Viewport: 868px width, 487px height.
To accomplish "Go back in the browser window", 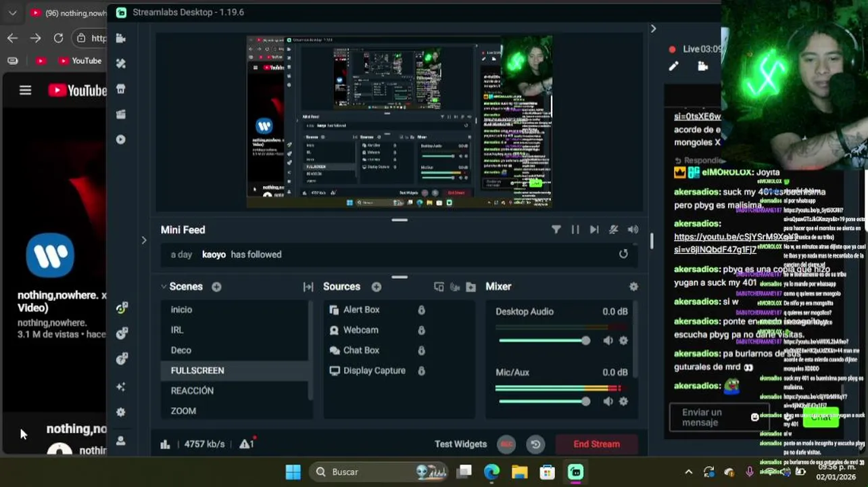I will click(x=12, y=38).
